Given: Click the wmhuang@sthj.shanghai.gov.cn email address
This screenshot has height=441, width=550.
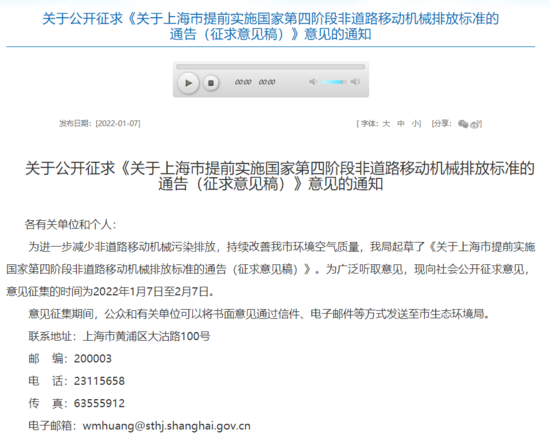Looking at the screenshot, I should tap(167, 426).
